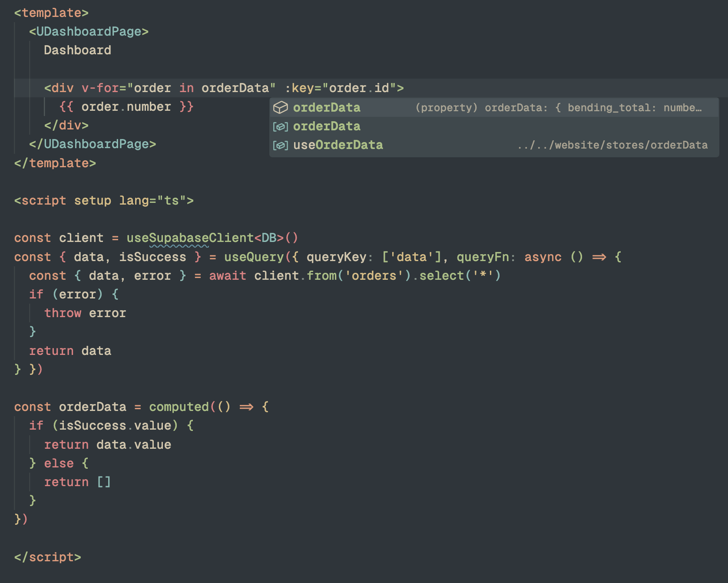Click the type detail '(property) orderData:' text
The image size is (728, 583).
[481, 108]
